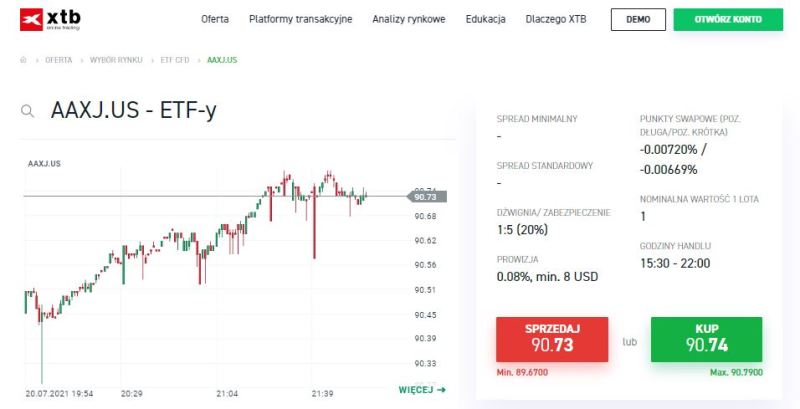
Task: Navigate to ETF CFD breadcrumb
Action: point(175,60)
